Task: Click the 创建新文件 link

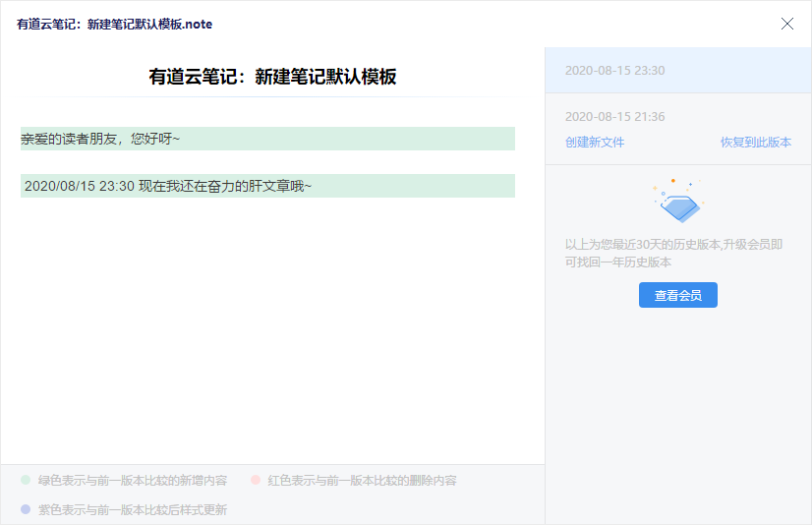Action: [595, 142]
